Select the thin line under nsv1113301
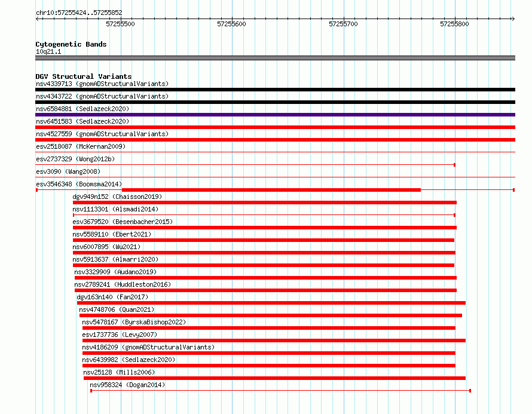 [264, 215]
